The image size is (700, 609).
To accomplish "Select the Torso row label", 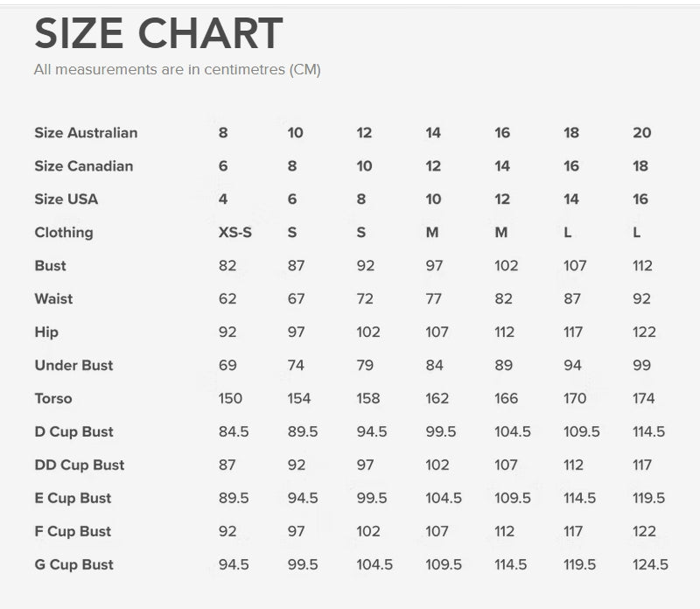I will tap(52, 399).
